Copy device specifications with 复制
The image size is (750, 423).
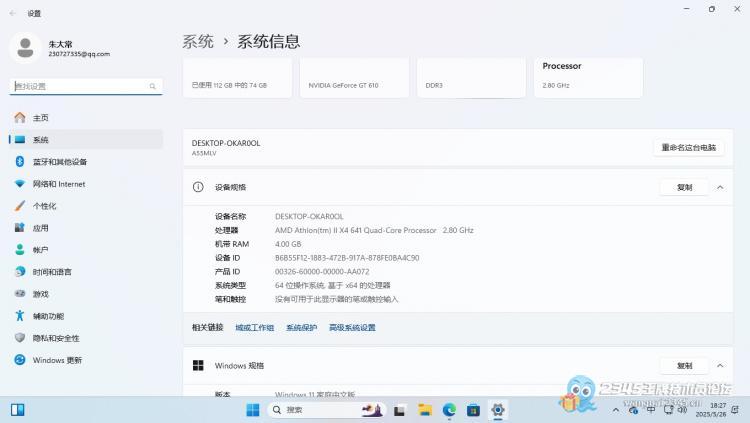coord(684,187)
